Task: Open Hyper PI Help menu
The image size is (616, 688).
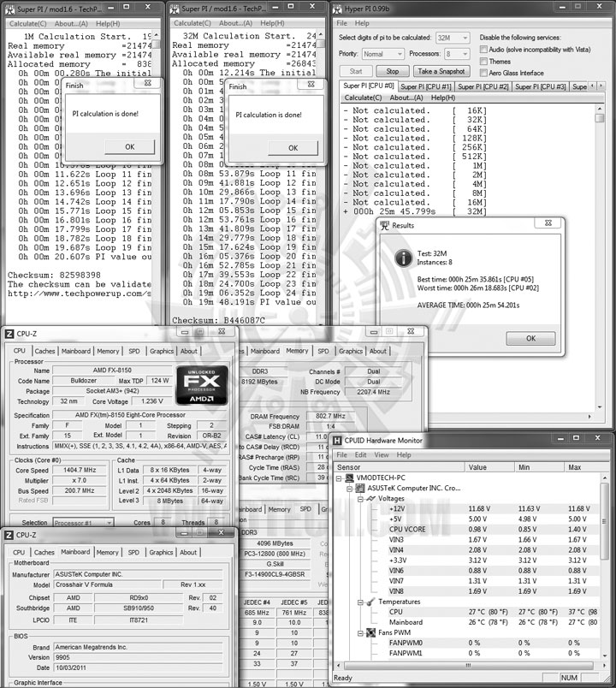Action: [362, 23]
